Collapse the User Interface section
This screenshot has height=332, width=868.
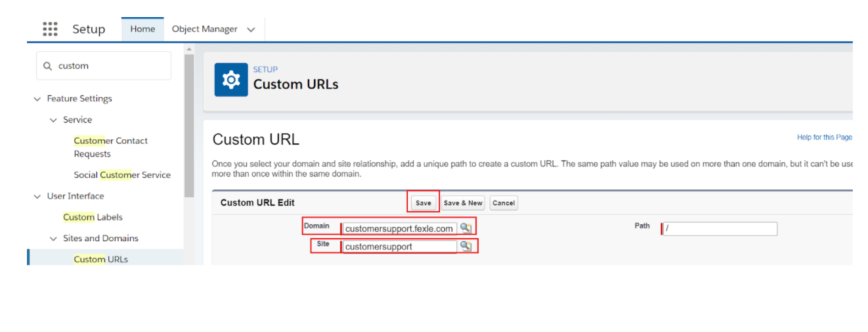(37, 196)
